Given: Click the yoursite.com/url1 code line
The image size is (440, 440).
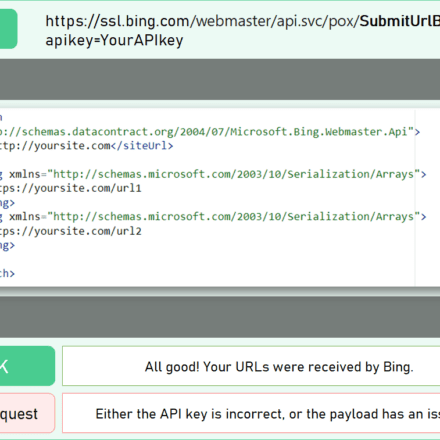Looking at the screenshot, I should click(71, 188).
